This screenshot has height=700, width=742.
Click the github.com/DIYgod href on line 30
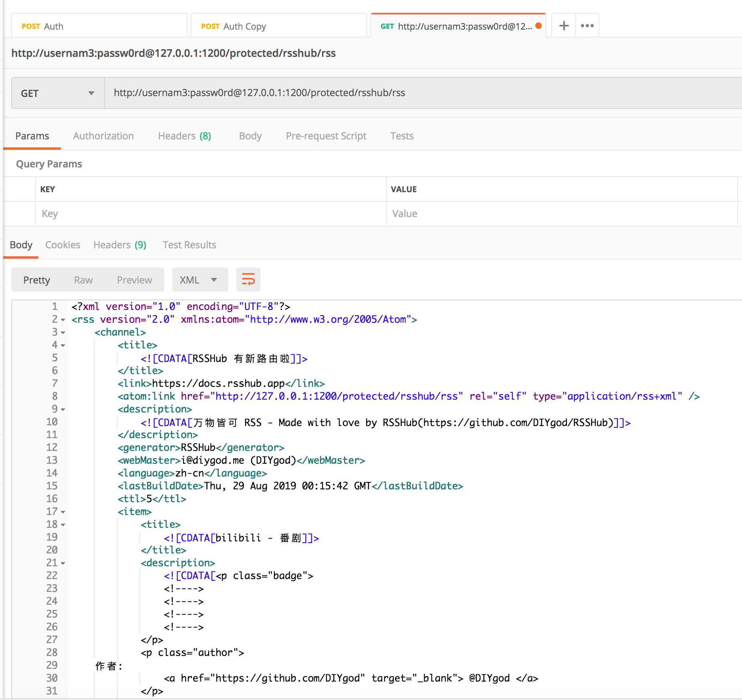coord(288,678)
